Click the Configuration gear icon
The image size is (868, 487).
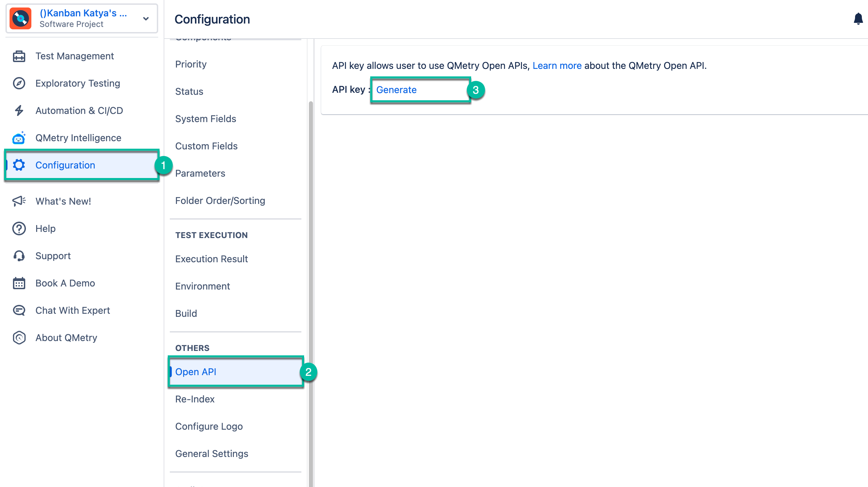[x=19, y=165]
